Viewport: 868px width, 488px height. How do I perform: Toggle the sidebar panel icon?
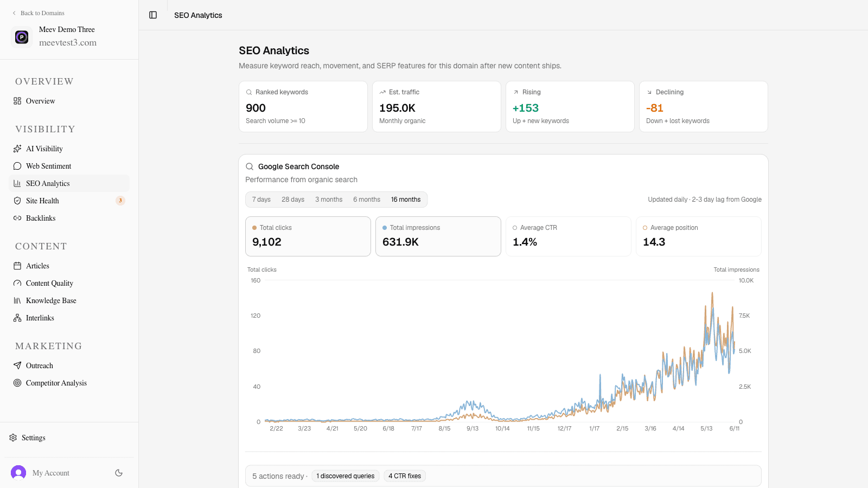point(153,15)
